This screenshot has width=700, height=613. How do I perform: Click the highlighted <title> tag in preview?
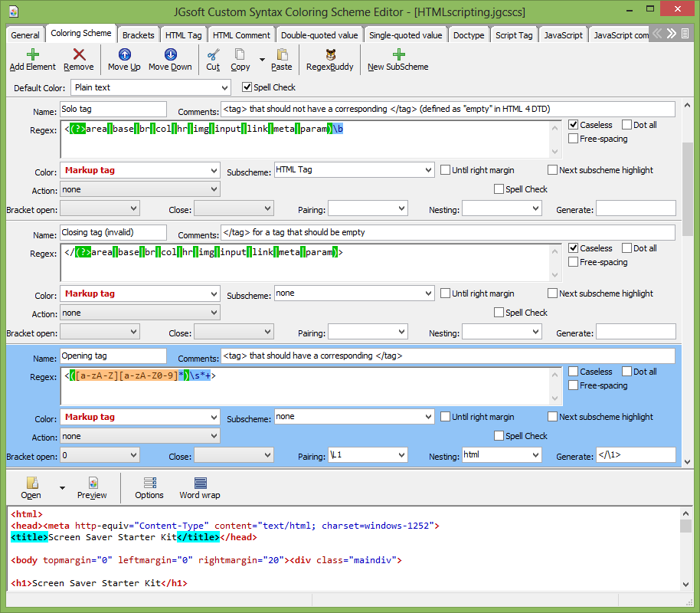click(x=29, y=537)
